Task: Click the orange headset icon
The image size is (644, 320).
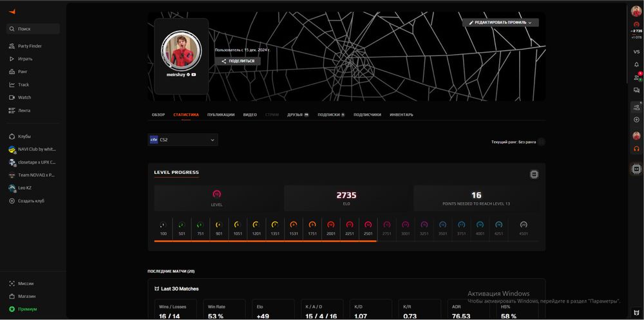Action: tap(636, 149)
